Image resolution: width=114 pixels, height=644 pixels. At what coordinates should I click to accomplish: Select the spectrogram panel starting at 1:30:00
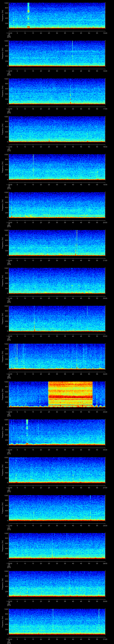57,621
